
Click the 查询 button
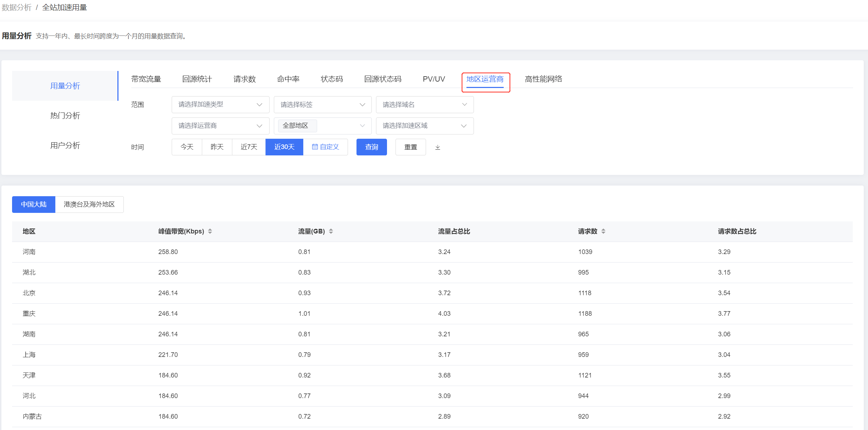[x=372, y=147]
